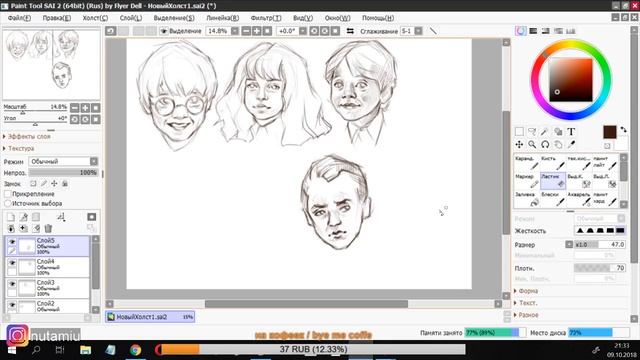Hide layer Слой4 with eye icon
The width and height of the screenshot is (640, 360).
click(12, 263)
